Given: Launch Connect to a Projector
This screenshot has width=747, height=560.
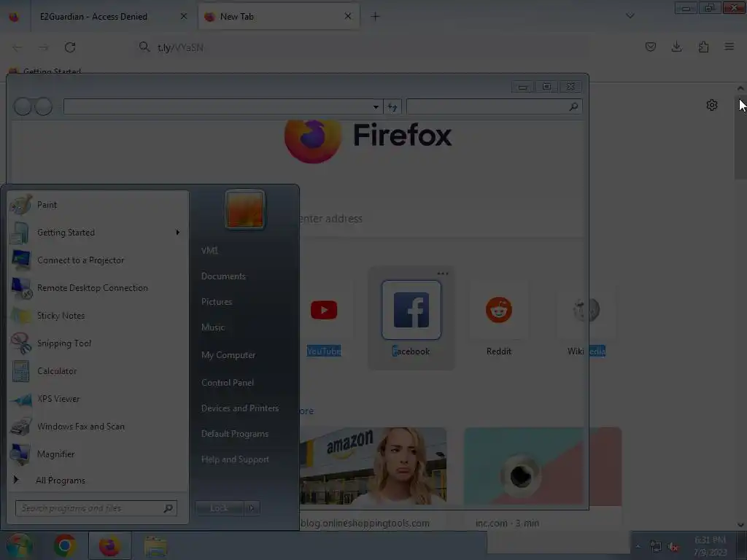Looking at the screenshot, I should (98, 260).
